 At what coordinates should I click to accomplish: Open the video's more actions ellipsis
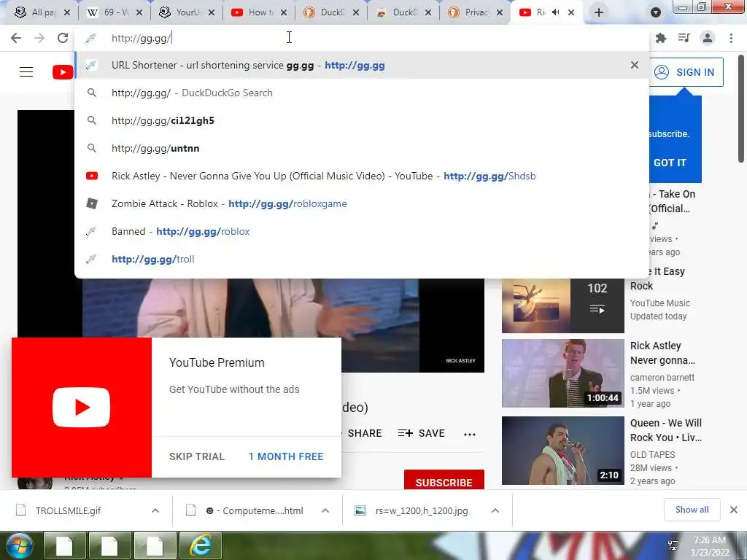click(470, 434)
